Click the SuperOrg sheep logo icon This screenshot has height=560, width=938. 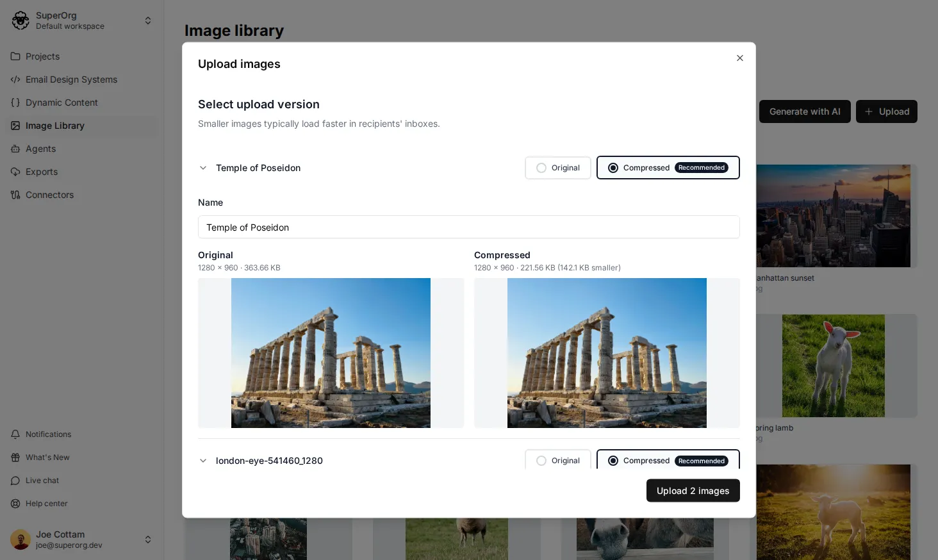21,21
